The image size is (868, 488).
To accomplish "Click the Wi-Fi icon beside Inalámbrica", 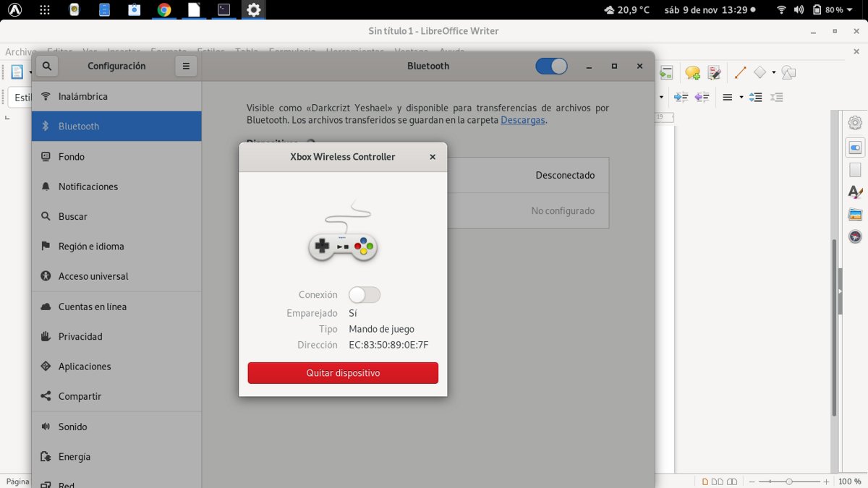I will pos(46,96).
